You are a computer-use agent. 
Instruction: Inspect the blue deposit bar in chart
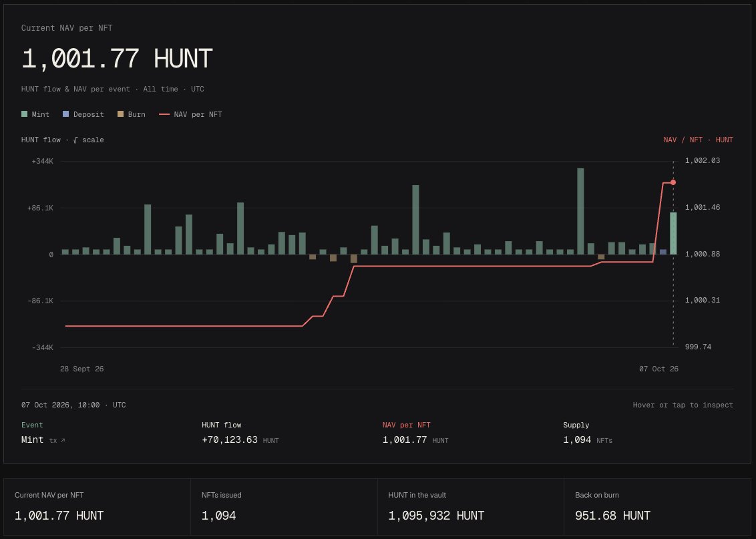click(663, 252)
